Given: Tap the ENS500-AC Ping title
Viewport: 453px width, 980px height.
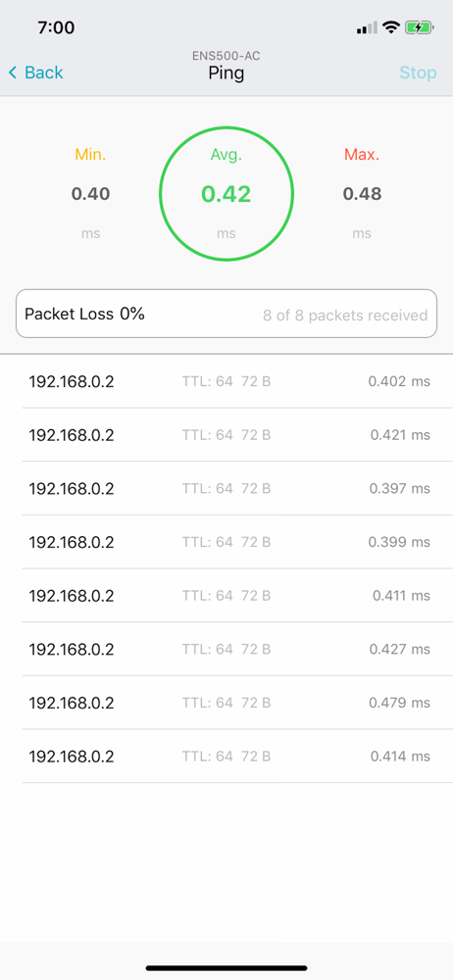Looking at the screenshot, I should [x=226, y=67].
